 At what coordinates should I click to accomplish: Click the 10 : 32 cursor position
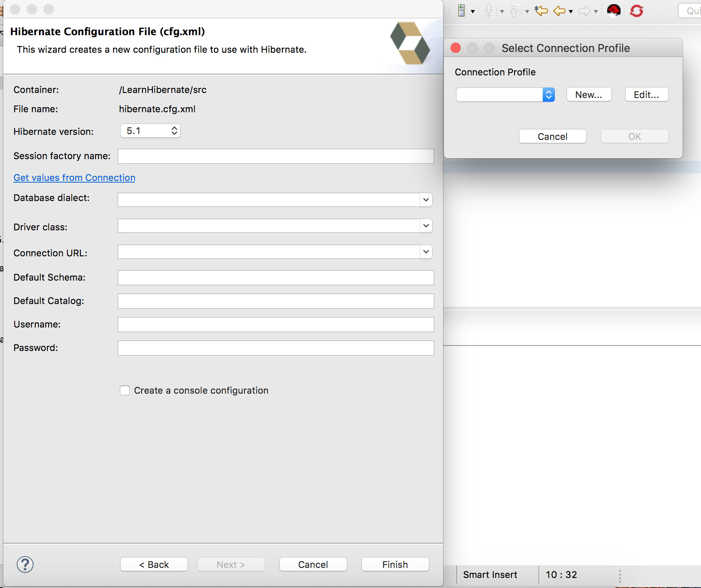pos(562,575)
